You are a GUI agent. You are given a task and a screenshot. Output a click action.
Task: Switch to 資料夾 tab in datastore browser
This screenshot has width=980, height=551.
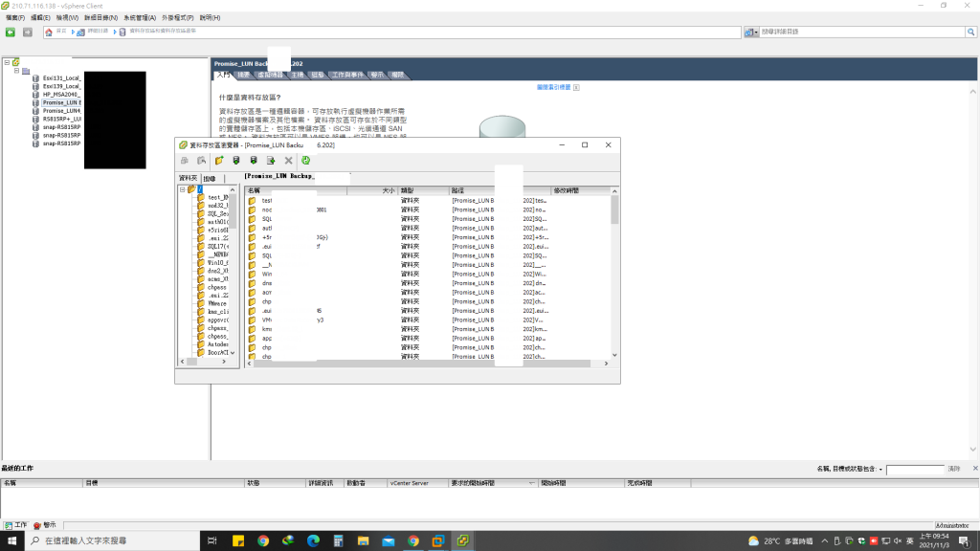pyautogui.click(x=189, y=179)
